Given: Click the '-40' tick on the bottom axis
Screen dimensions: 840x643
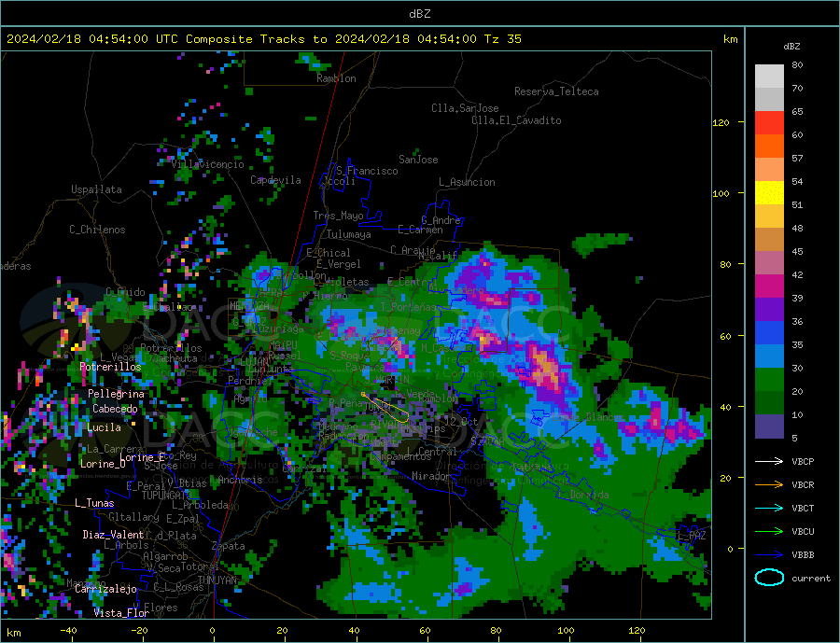Looking at the screenshot, I should click(x=68, y=631).
